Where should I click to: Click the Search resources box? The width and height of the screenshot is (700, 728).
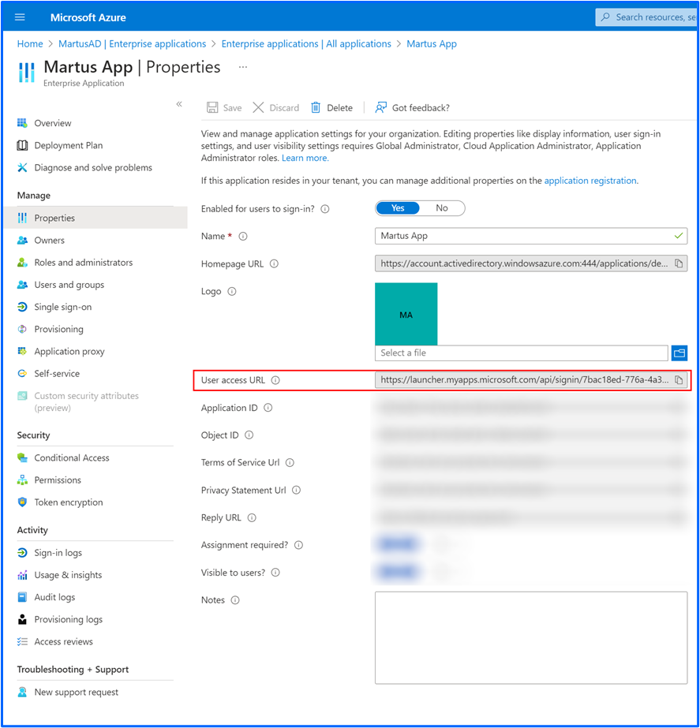(646, 17)
